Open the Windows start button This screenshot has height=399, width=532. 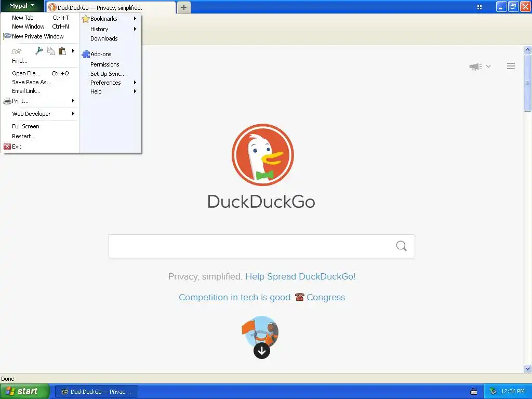click(x=24, y=391)
